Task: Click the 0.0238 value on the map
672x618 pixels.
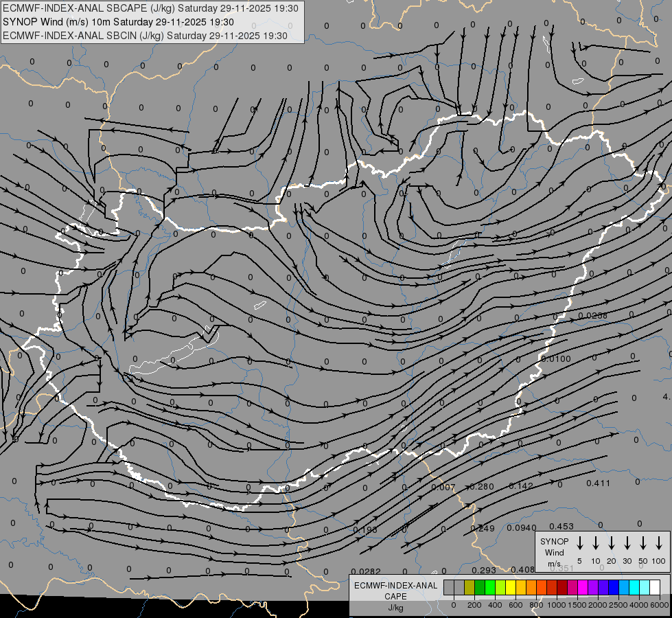Action: (592, 316)
